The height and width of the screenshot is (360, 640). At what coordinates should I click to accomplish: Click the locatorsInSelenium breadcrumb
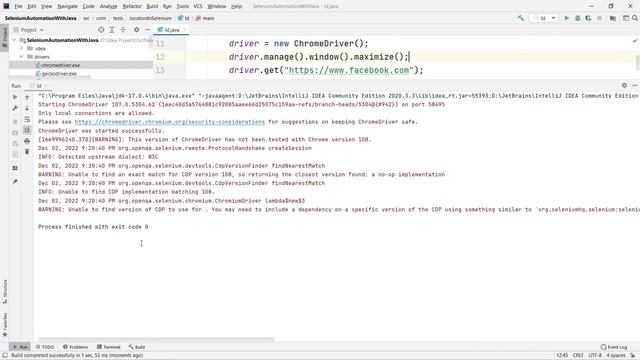point(151,18)
